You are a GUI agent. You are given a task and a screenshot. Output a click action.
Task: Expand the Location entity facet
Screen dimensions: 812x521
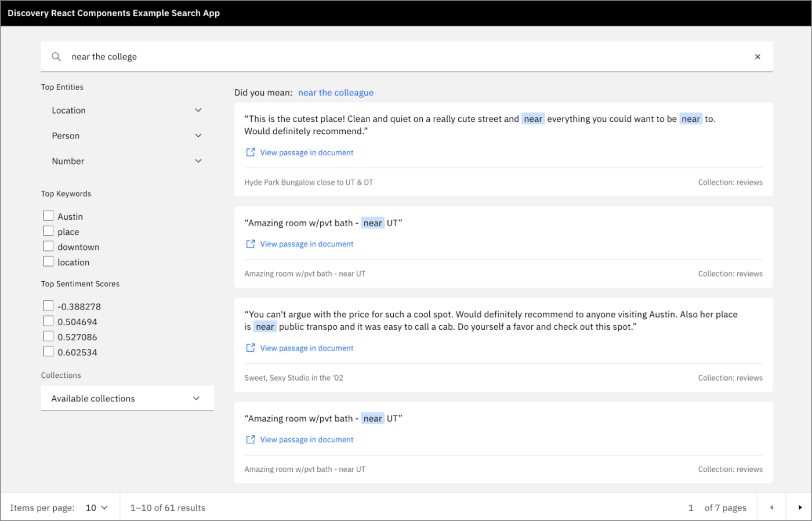(x=127, y=110)
